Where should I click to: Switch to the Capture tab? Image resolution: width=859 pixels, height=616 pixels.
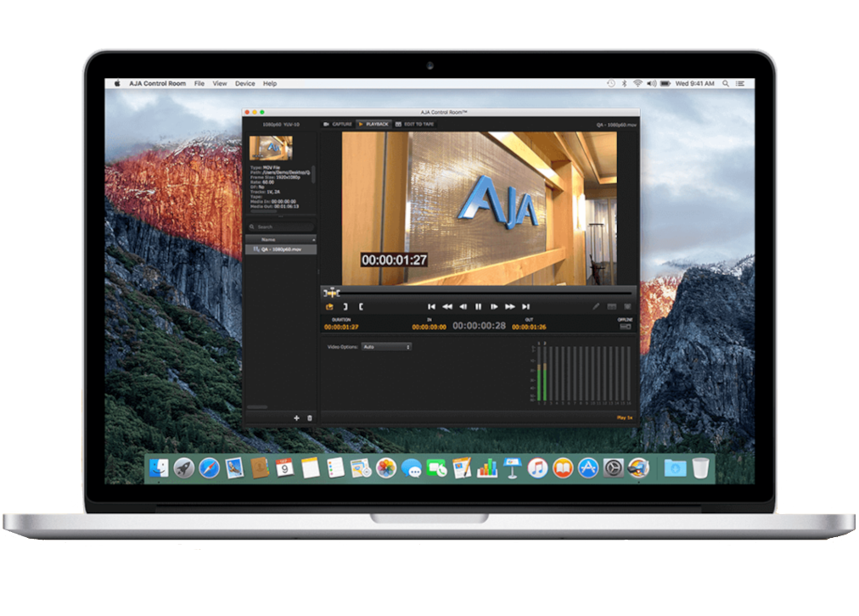click(x=338, y=124)
